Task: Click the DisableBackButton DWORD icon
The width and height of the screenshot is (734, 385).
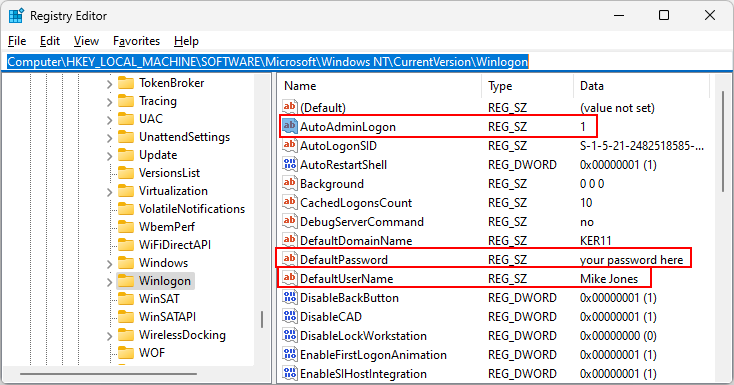Action: 290,297
